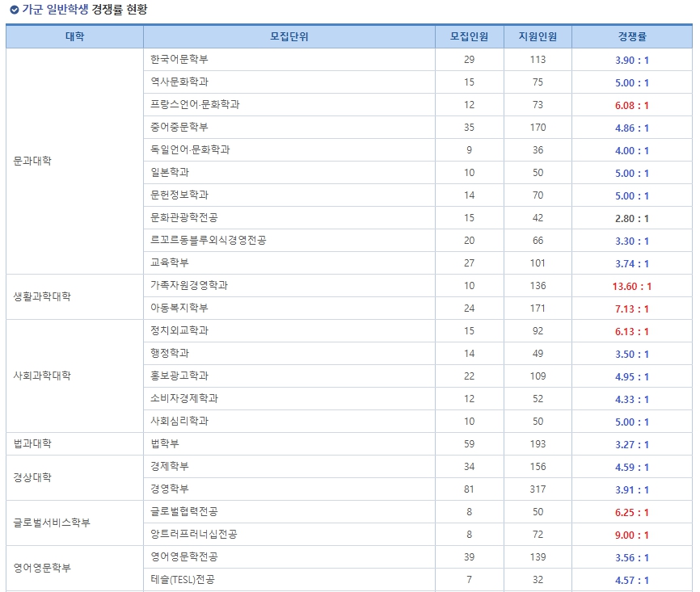
Task: Select 테슬(TESL)전공 department row
Action: point(418,580)
